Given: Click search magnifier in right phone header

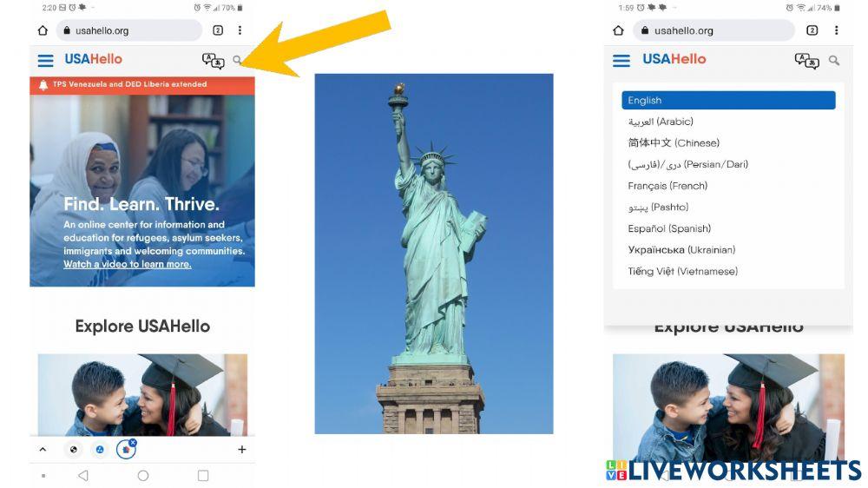Looking at the screenshot, I should tap(833, 61).
